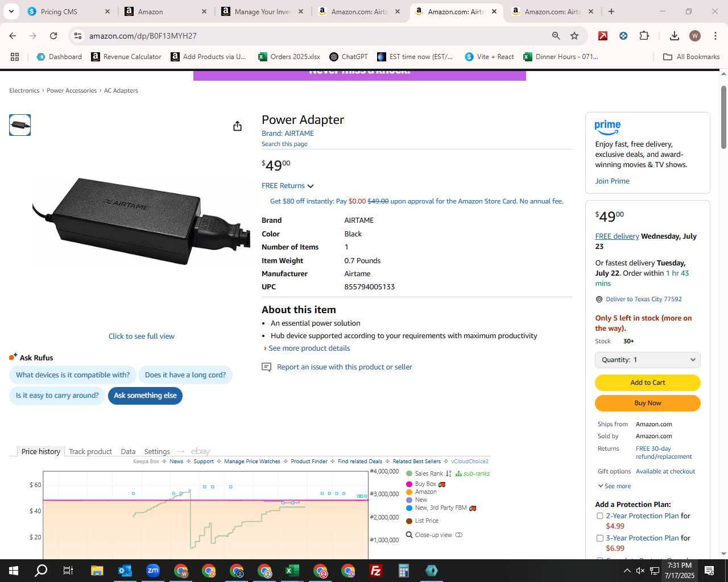Click the report issue speech bubble icon

point(266,367)
